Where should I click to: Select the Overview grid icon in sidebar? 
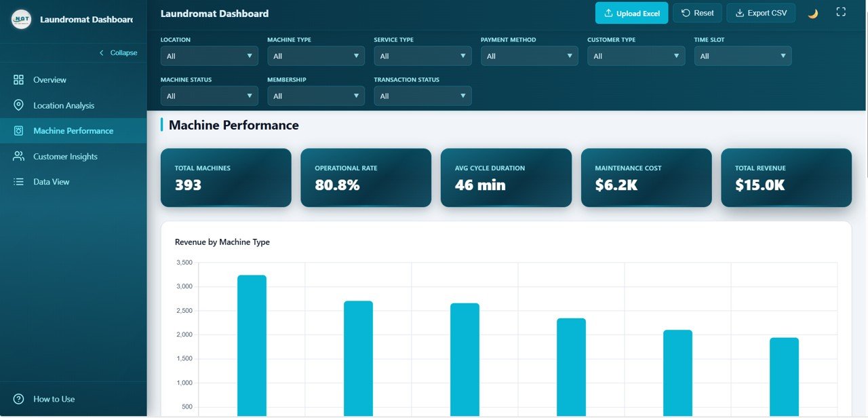point(18,79)
